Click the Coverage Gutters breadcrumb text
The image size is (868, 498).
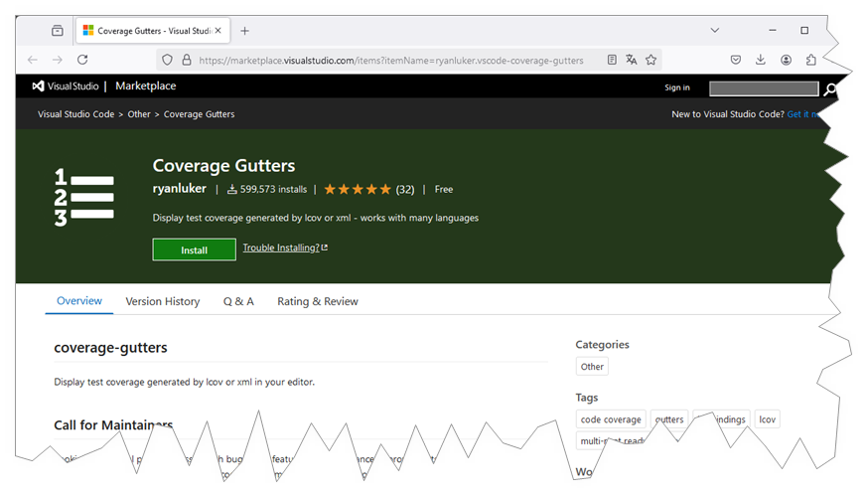(x=199, y=114)
